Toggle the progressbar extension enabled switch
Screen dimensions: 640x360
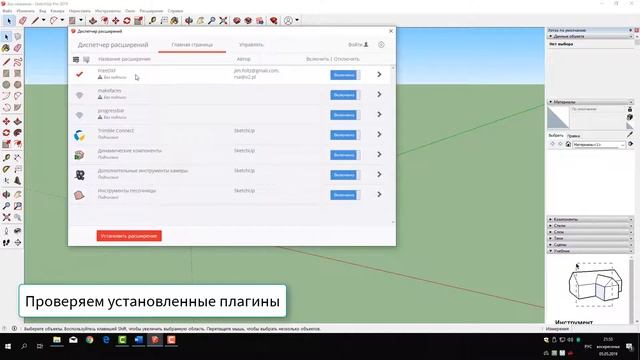tap(345, 115)
